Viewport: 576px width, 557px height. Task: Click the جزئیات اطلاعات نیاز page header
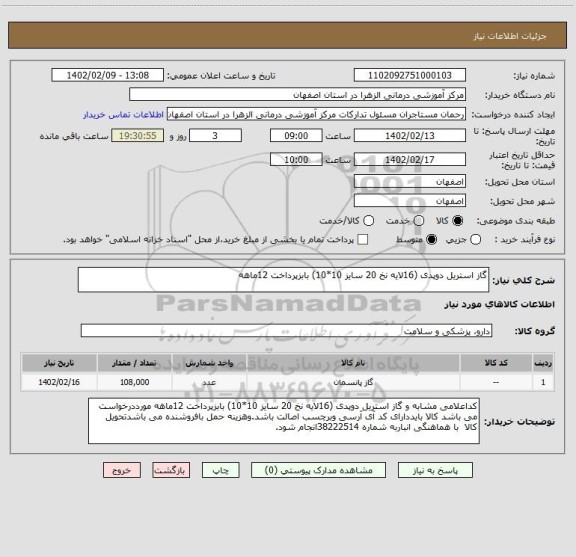[x=510, y=36]
